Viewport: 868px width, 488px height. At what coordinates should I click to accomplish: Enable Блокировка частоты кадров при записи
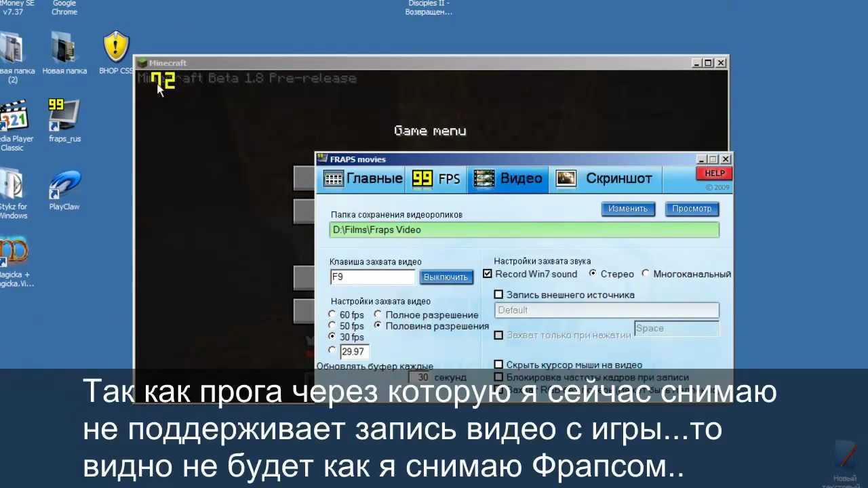point(499,377)
